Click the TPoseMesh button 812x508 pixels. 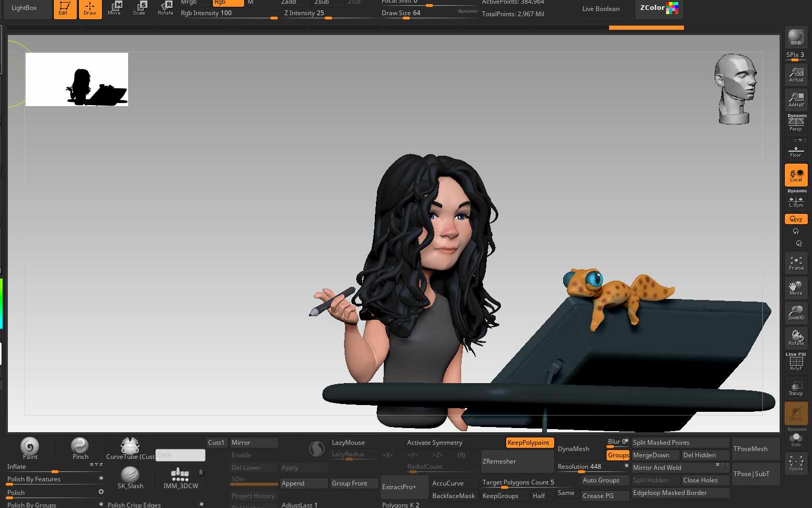pyautogui.click(x=756, y=449)
